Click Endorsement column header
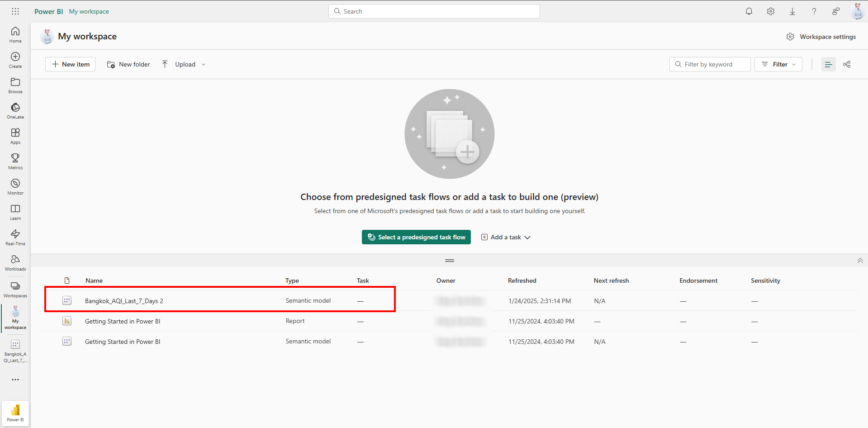Screen dimensions: 868x428 coord(698,281)
